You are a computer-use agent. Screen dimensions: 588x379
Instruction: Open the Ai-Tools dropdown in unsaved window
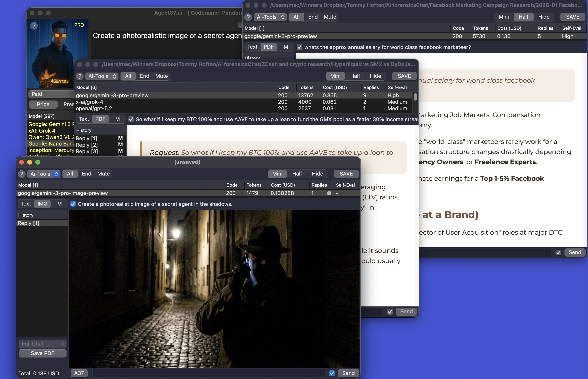point(44,174)
